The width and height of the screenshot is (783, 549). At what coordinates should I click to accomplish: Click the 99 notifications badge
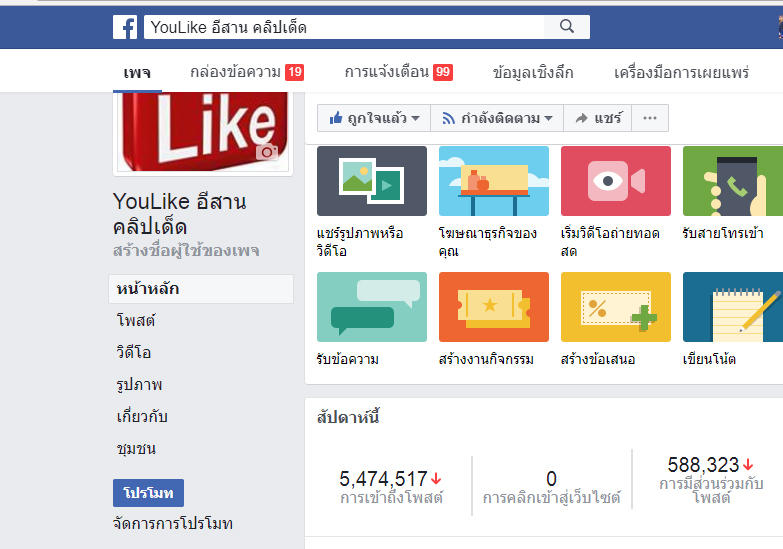443,72
